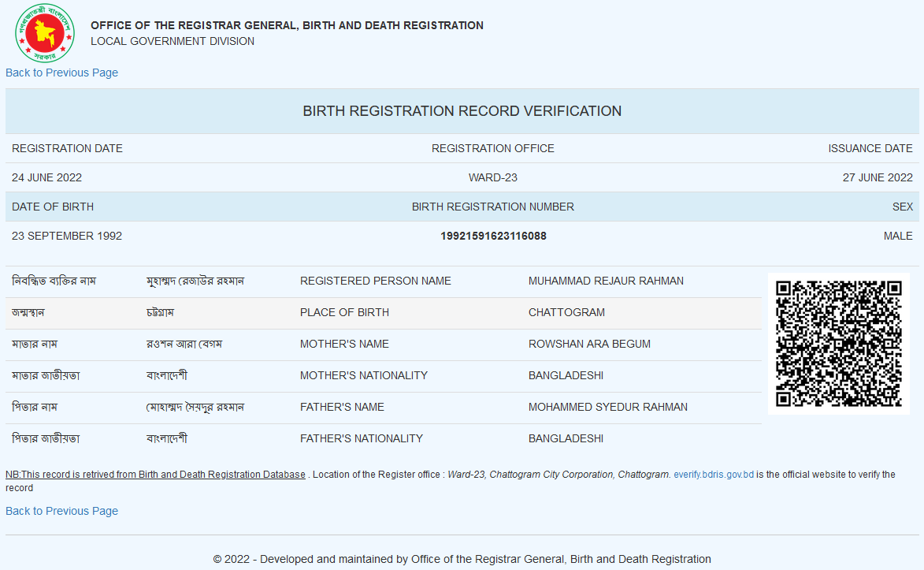Click the sex value MALE
Image resolution: width=924 pixels, height=570 pixels.
(898, 236)
